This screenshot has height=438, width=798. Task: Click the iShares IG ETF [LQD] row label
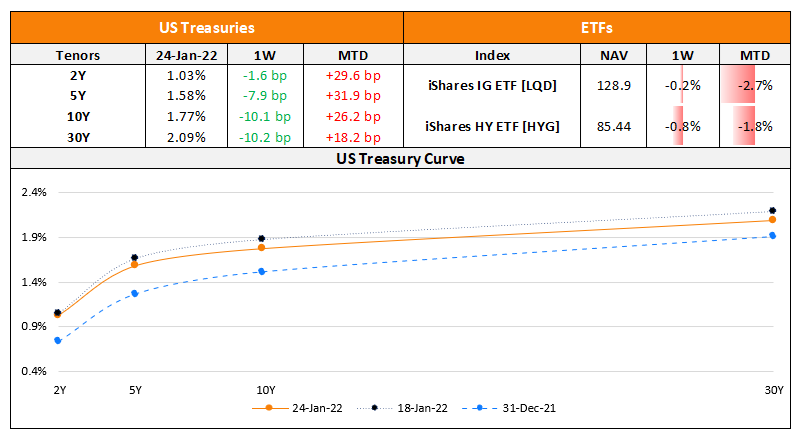492,85
